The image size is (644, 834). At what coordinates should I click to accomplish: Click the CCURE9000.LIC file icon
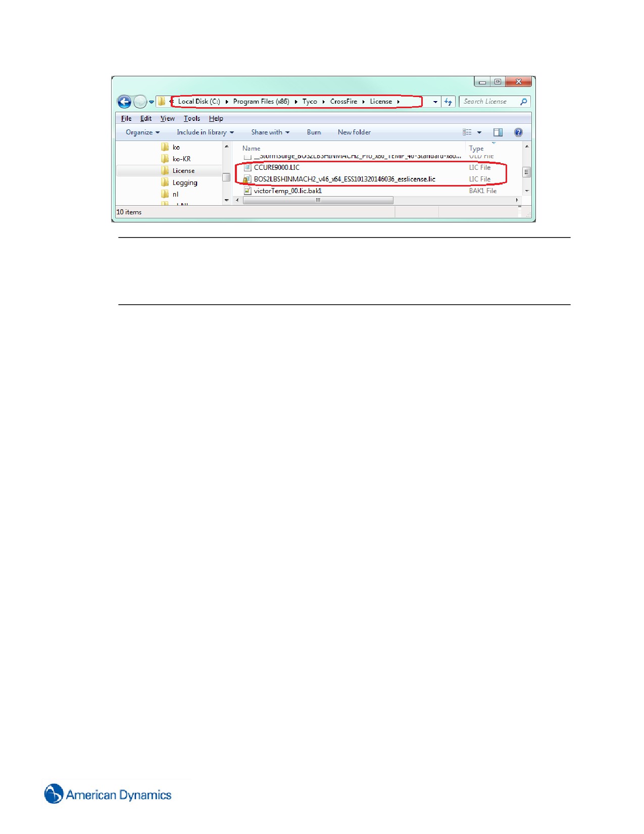[x=247, y=167]
